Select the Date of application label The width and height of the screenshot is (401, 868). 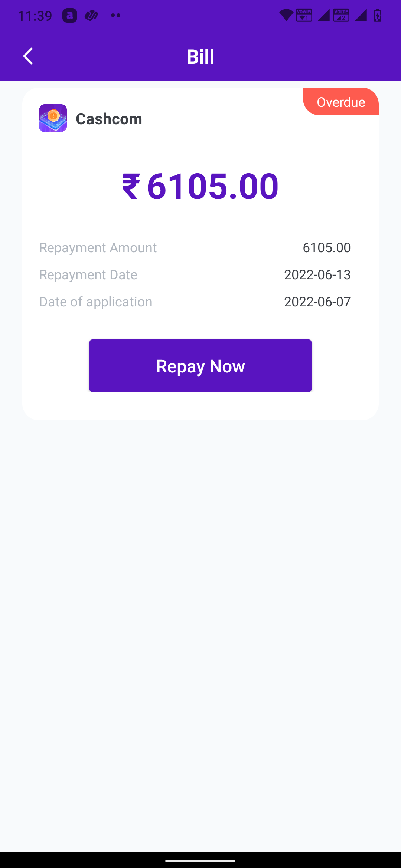point(96,302)
